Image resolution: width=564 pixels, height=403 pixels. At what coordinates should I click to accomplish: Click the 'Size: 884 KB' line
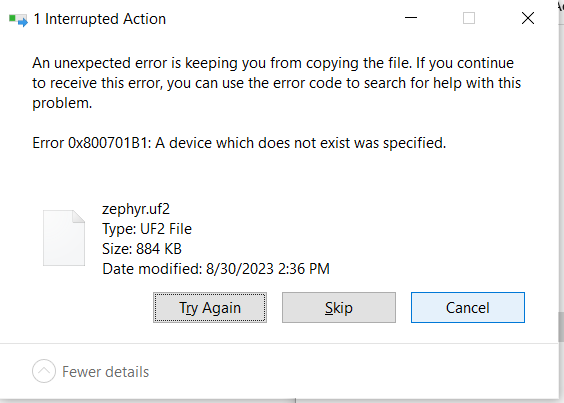click(x=142, y=249)
